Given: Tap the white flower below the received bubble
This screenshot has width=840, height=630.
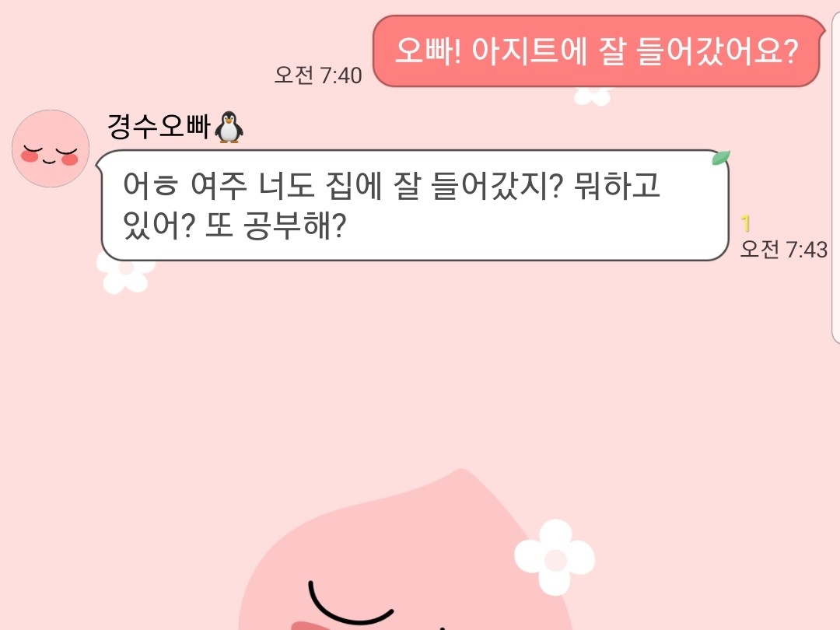Looking at the screenshot, I should click(125, 275).
